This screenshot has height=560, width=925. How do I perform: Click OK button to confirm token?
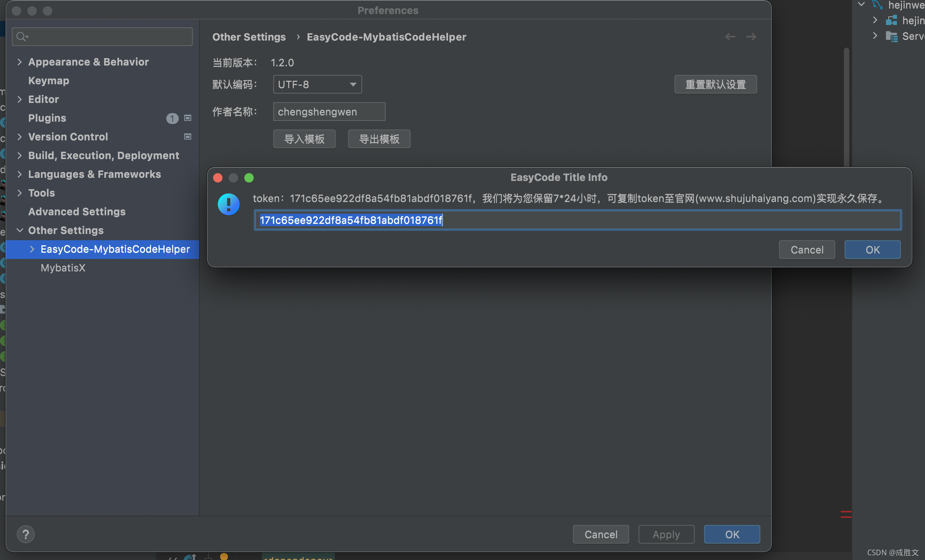(872, 249)
